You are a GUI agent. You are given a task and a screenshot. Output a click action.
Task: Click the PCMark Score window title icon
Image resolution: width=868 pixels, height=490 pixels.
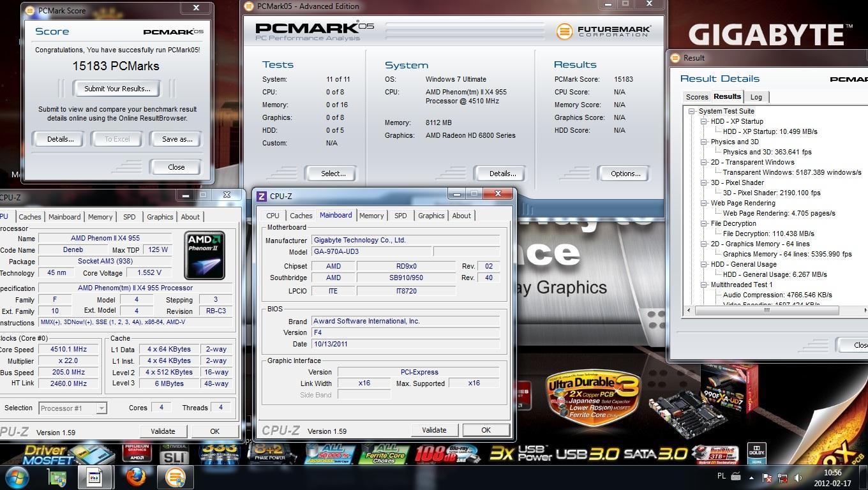coord(29,11)
